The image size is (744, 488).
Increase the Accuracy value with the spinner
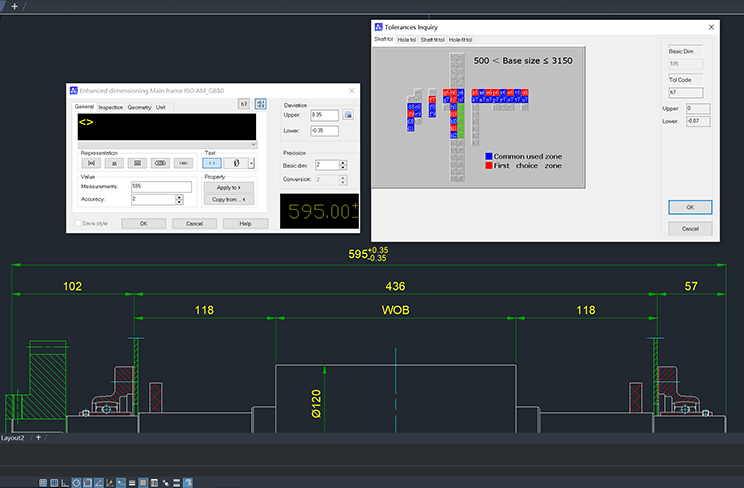point(178,196)
